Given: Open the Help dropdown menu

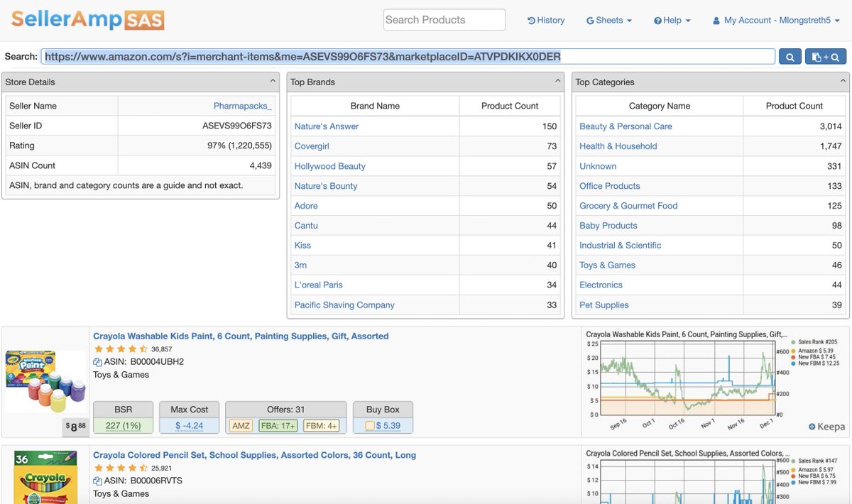Looking at the screenshot, I should [x=672, y=21].
